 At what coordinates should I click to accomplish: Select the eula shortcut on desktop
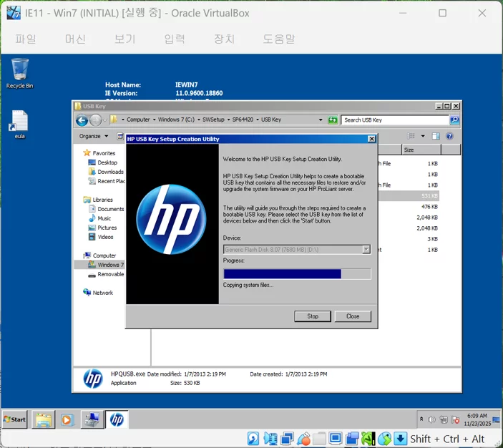coord(19,125)
